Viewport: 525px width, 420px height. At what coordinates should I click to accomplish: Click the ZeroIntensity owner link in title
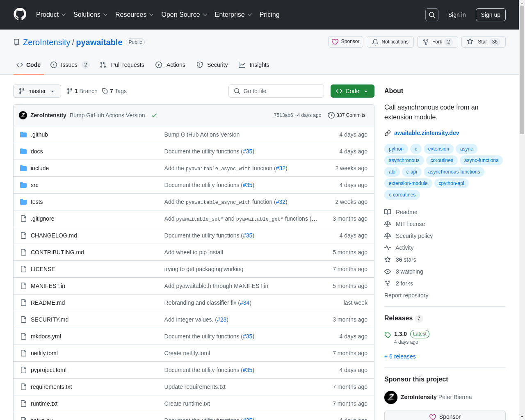coord(47,42)
